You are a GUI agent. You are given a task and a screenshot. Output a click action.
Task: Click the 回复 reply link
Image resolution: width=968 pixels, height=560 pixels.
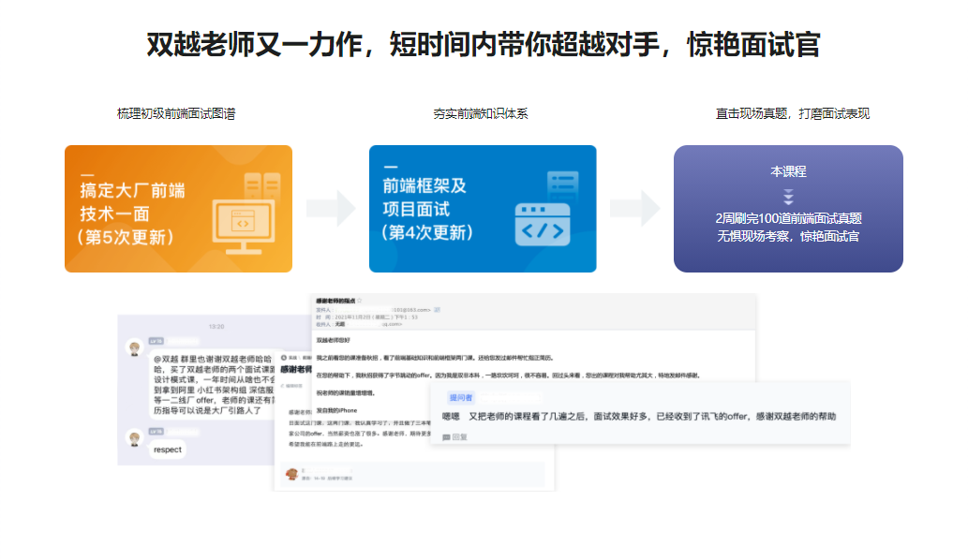458,438
